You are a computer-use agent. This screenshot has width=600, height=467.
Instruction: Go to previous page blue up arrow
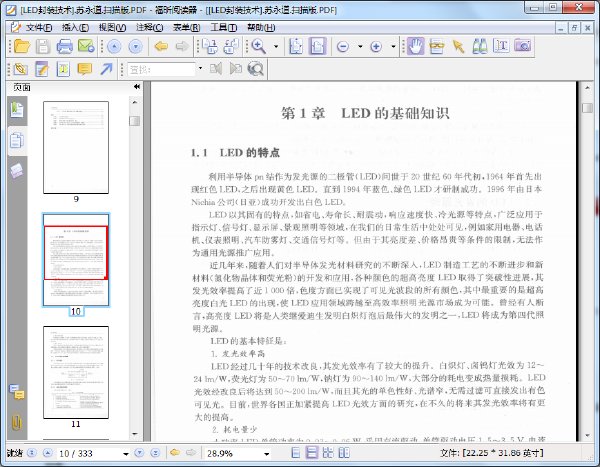114,47
